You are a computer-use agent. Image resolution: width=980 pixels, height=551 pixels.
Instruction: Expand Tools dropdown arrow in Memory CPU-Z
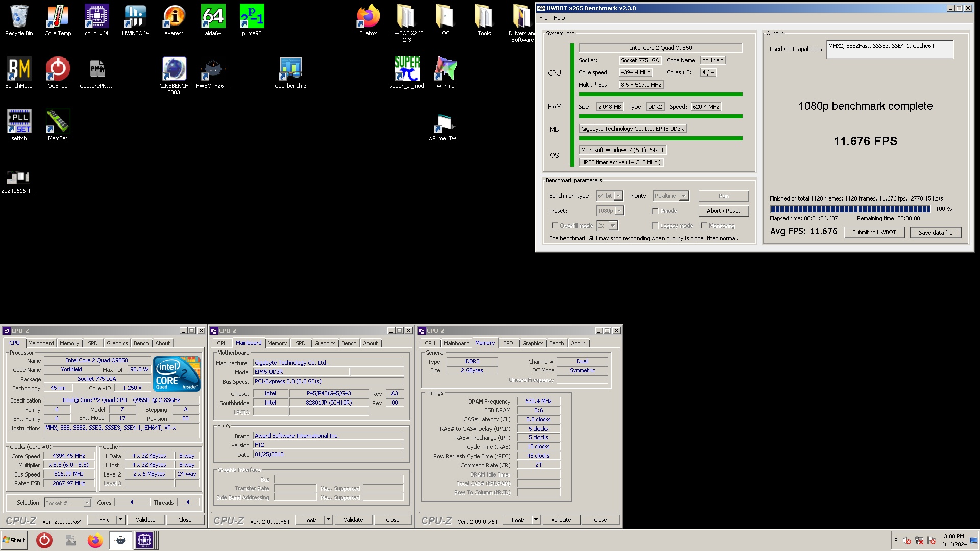(536, 520)
